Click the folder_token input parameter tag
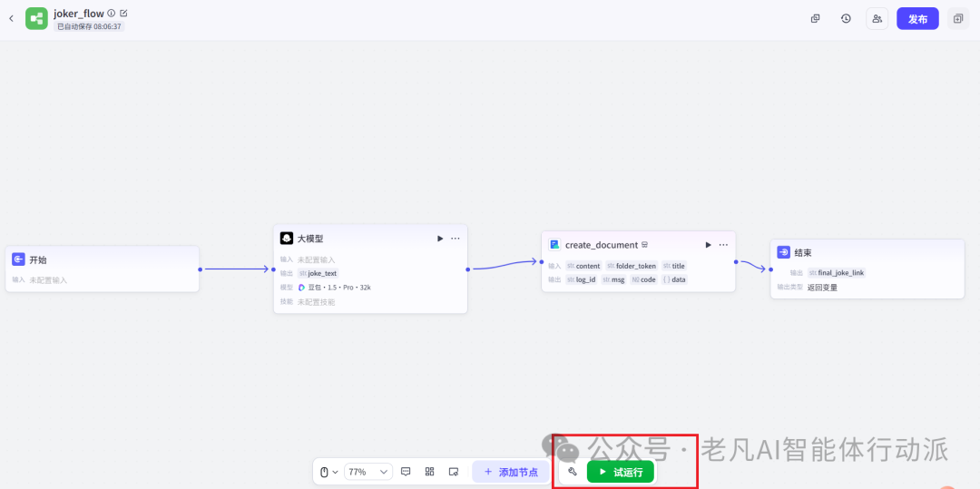Viewport: 980px width, 489px height. coord(632,266)
